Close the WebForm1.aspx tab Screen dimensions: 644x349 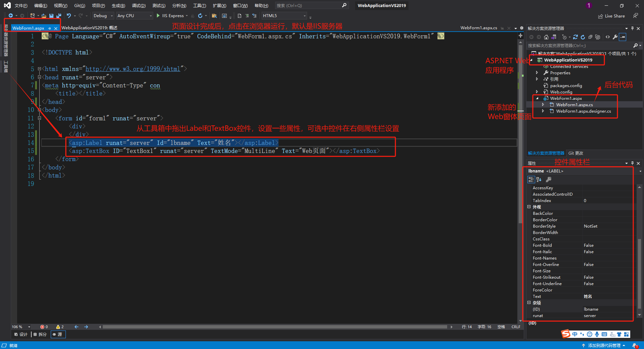click(56, 28)
